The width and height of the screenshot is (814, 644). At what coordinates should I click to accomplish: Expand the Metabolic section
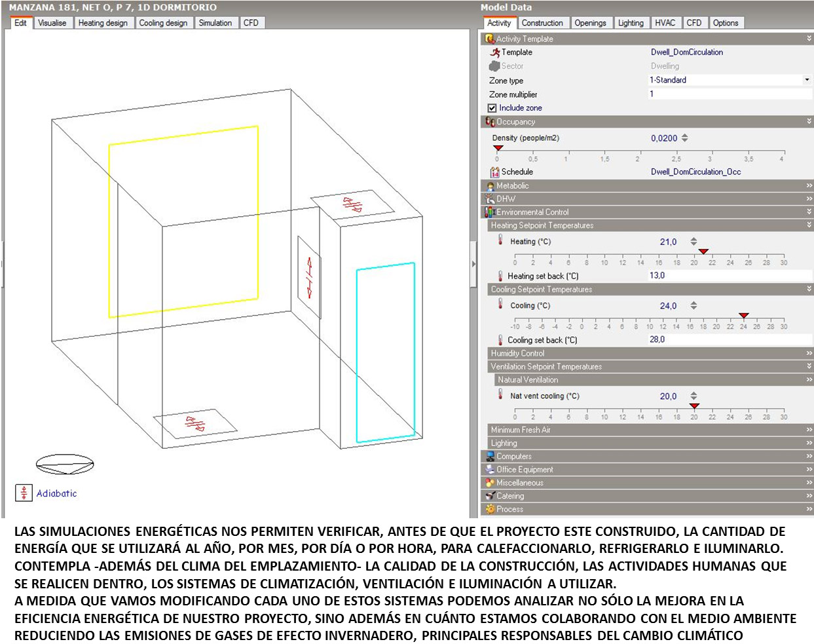coord(809,186)
